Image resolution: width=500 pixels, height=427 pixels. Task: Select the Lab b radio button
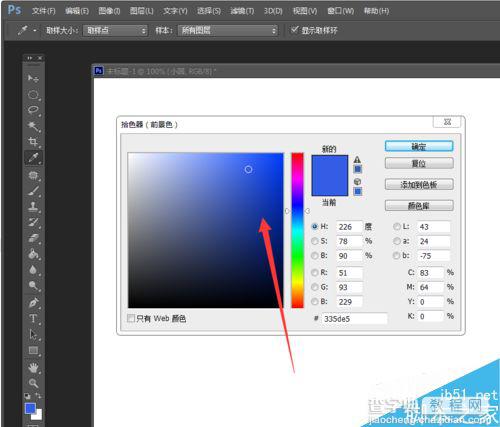(397, 255)
